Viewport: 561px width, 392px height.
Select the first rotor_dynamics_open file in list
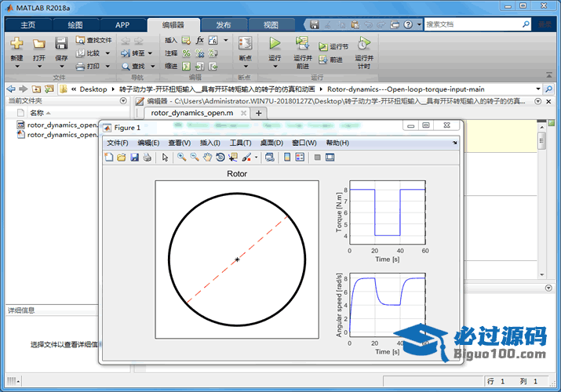57,125
